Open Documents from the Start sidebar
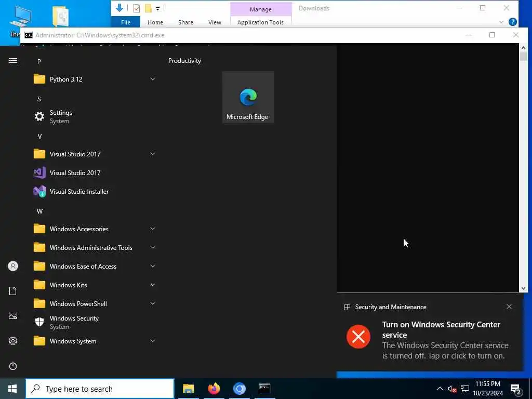Screen dimensions: 532x399 [x=13, y=291]
